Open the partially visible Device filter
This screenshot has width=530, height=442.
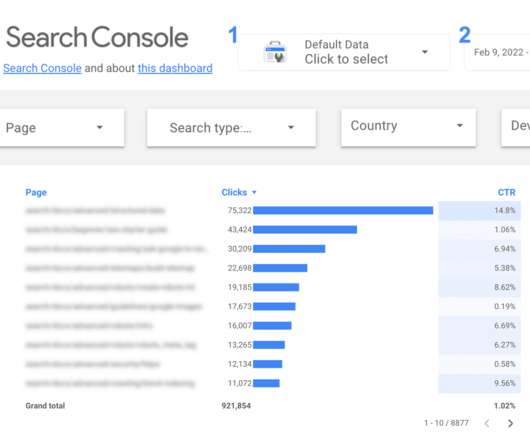click(x=516, y=128)
